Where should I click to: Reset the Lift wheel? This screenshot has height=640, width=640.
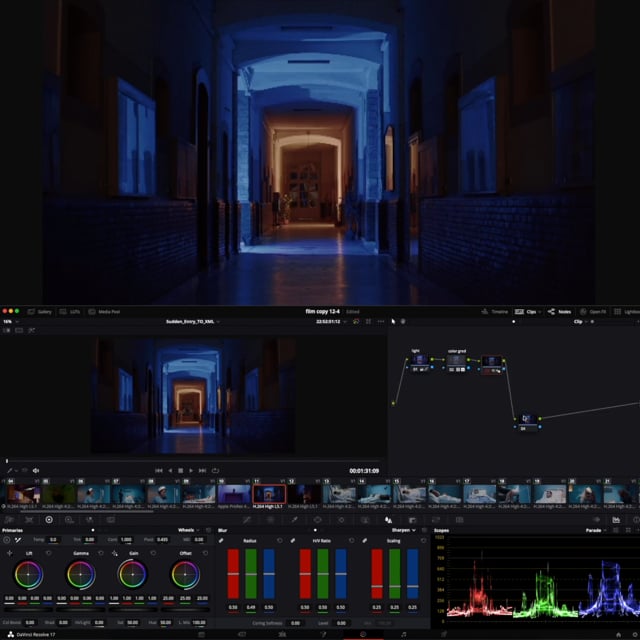coord(49,553)
